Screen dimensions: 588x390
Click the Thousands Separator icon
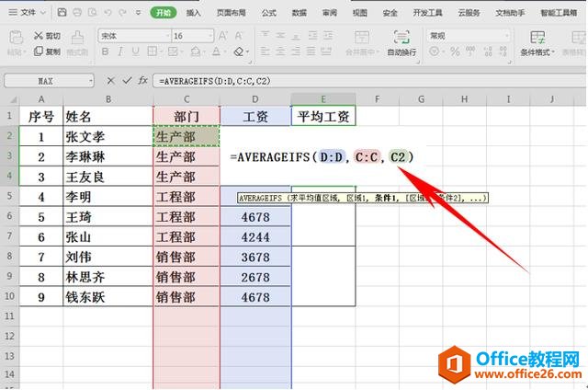point(470,52)
